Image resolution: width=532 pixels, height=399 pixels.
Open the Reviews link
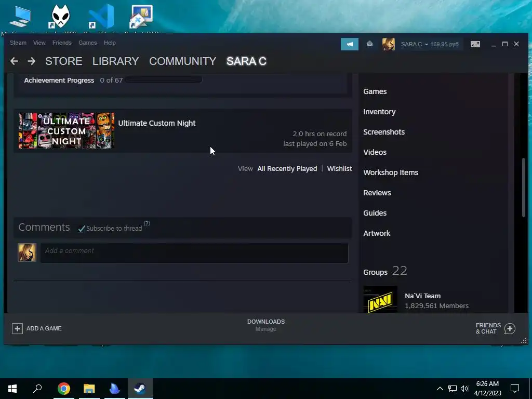(x=377, y=193)
